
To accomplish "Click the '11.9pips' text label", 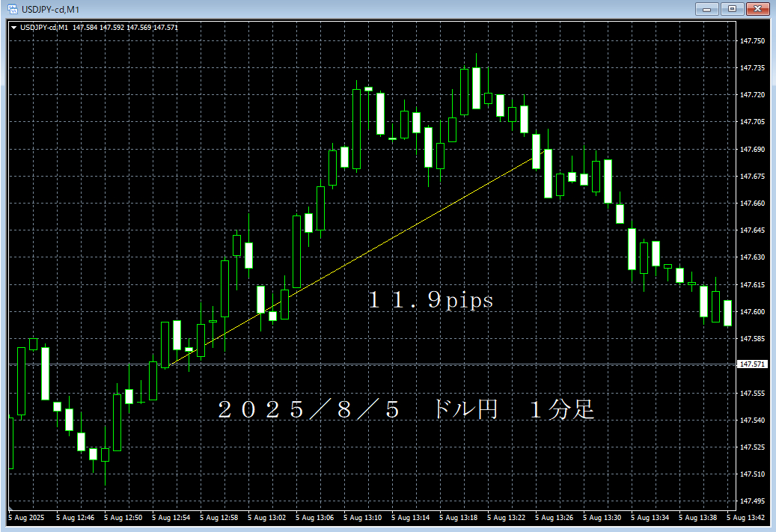I will (x=430, y=300).
